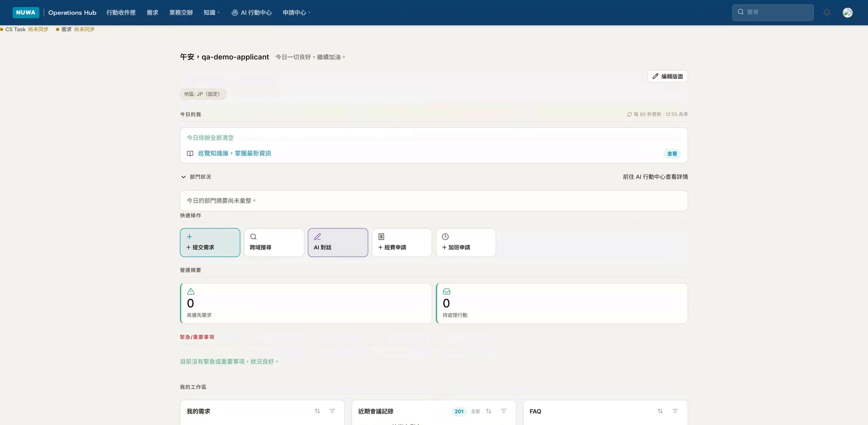
Task: Click the 編輯版面 button
Action: (668, 76)
